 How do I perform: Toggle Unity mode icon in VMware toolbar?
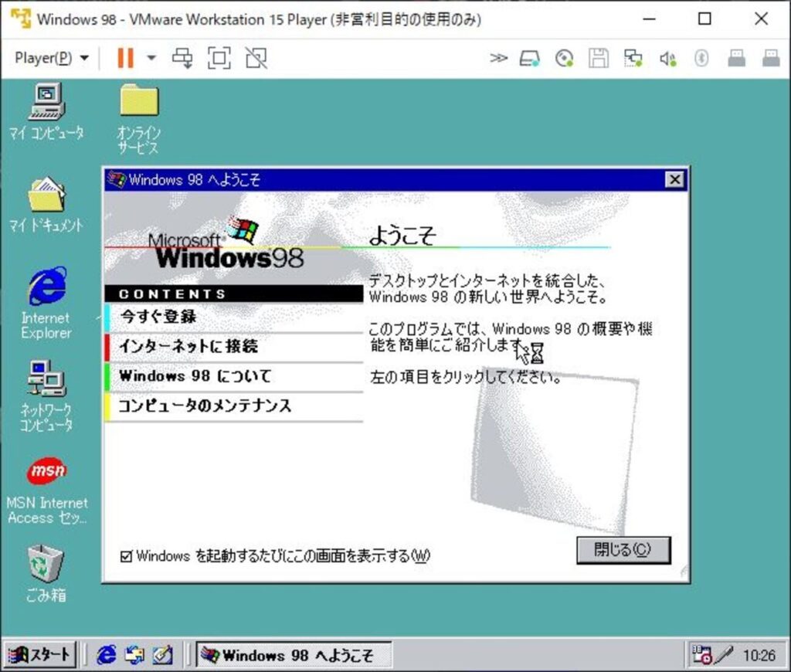[x=256, y=58]
